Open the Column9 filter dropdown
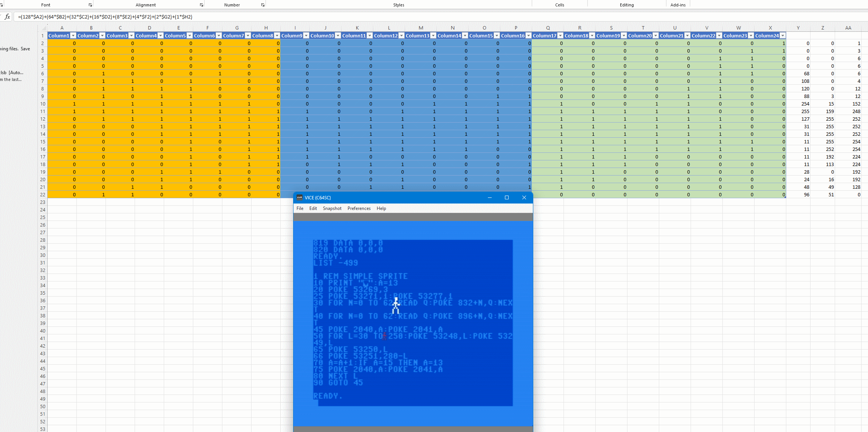The width and height of the screenshot is (868, 432). pos(306,36)
